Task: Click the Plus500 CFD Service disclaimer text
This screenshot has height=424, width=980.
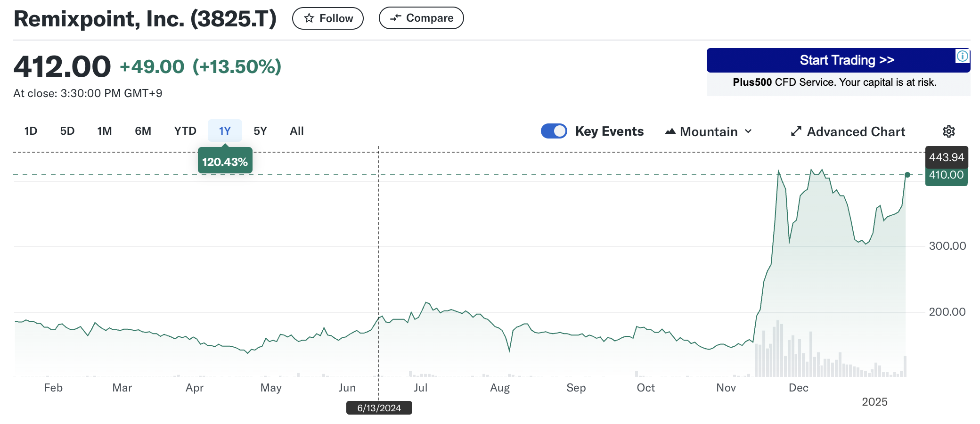Action: click(834, 82)
